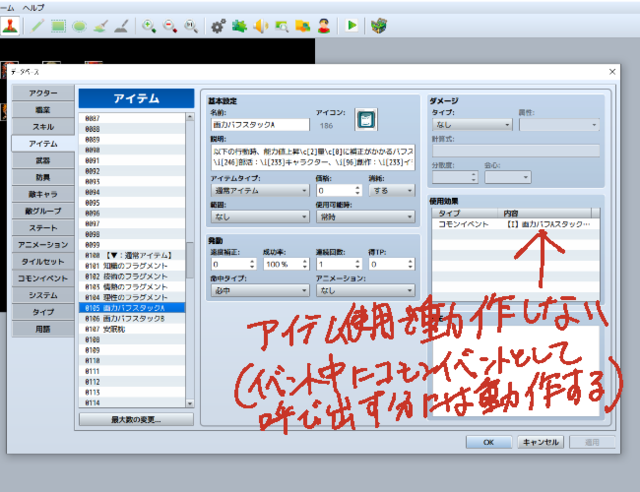Switch to the 敵グループ tab

(x=43, y=211)
